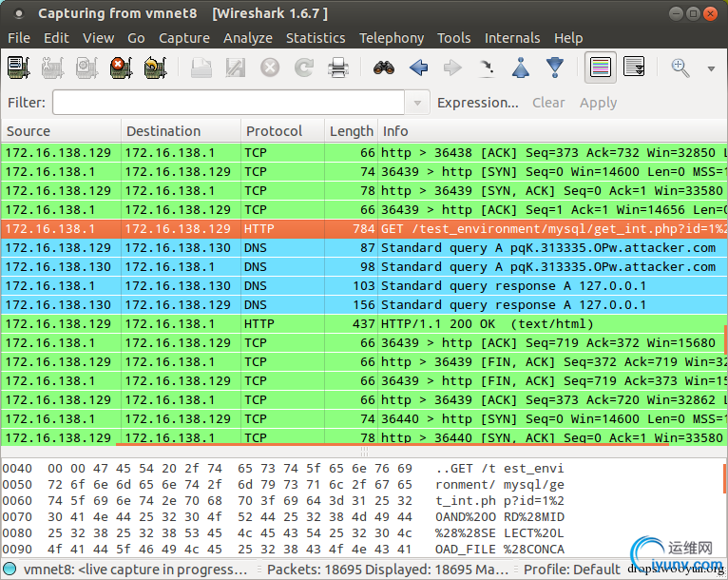
Task: Toggle packet list colorization
Action: coord(601,68)
